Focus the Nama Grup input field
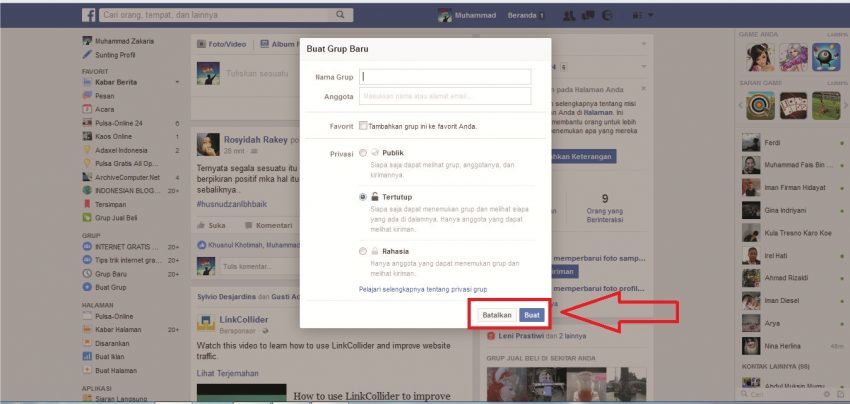This screenshot has height=404, width=850. tap(445, 77)
